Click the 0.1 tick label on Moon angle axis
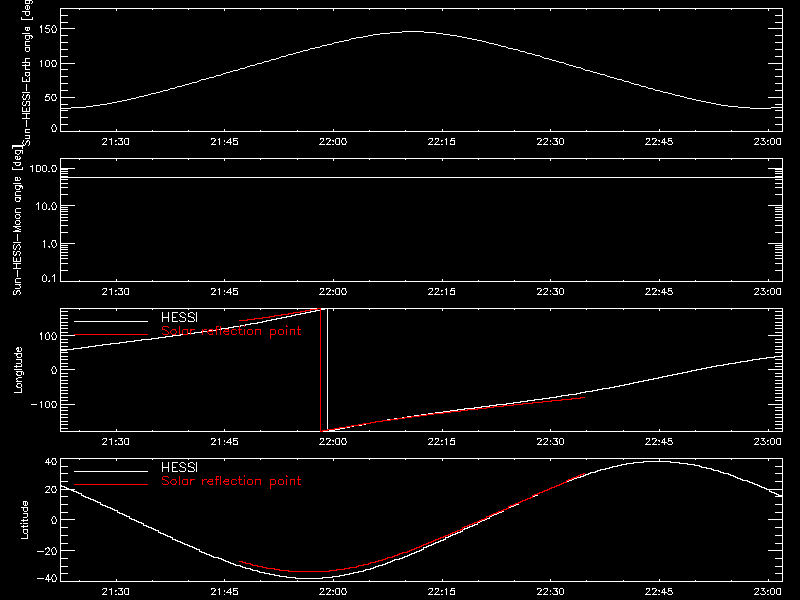Screen dimensions: 800x600 pos(49,279)
